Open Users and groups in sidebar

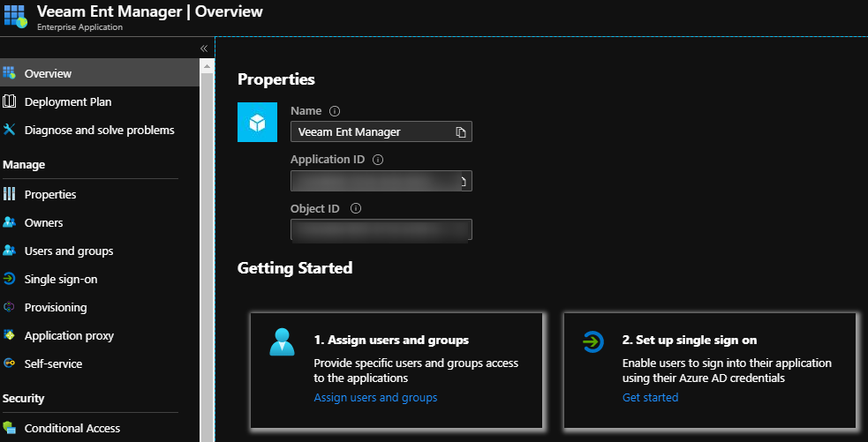point(69,251)
